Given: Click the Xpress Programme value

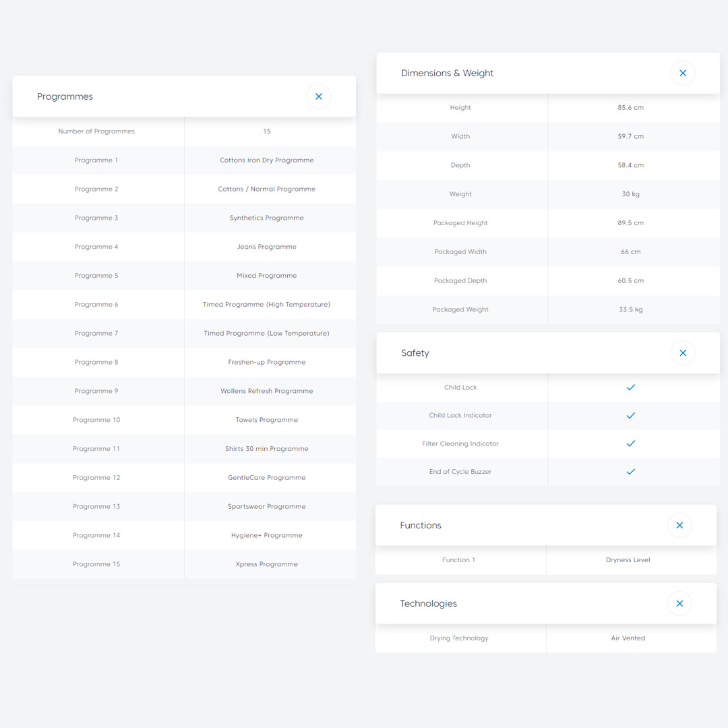Looking at the screenshot, I should (267, 564).
